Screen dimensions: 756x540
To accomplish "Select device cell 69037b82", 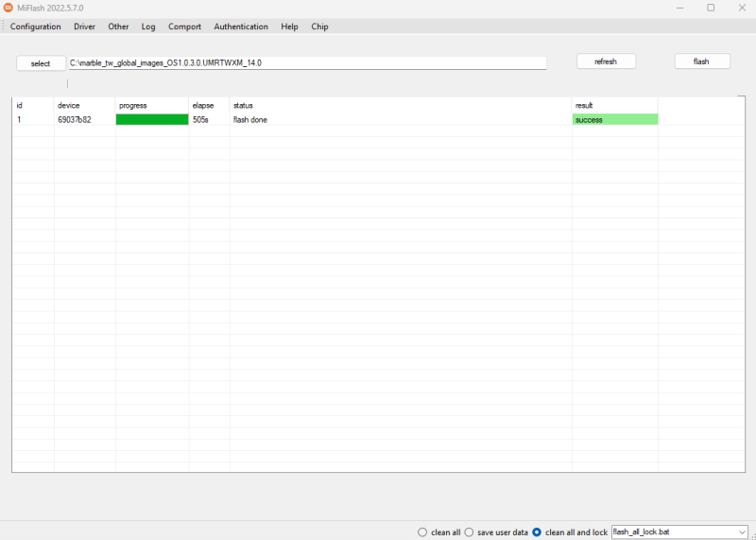I will pyautogui.click(x=84, y=120).
